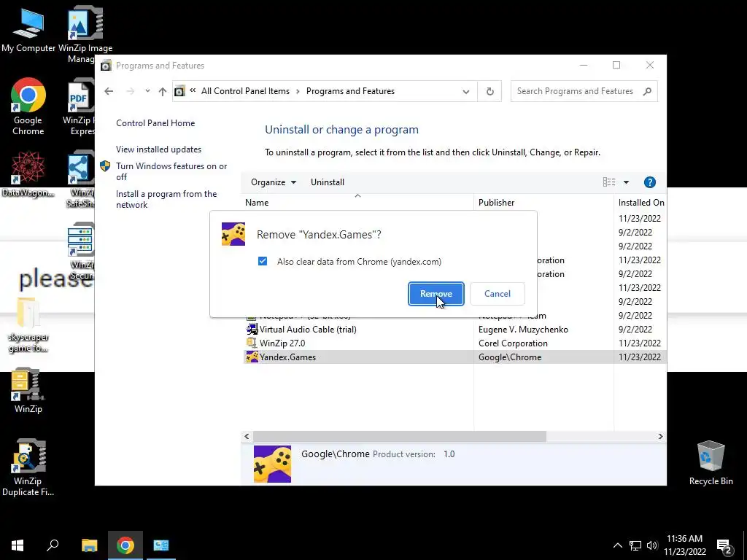The width and height of the screenshot is (747, 560).
Task: Open the volume tray icon
Action: tap(652, 545)
